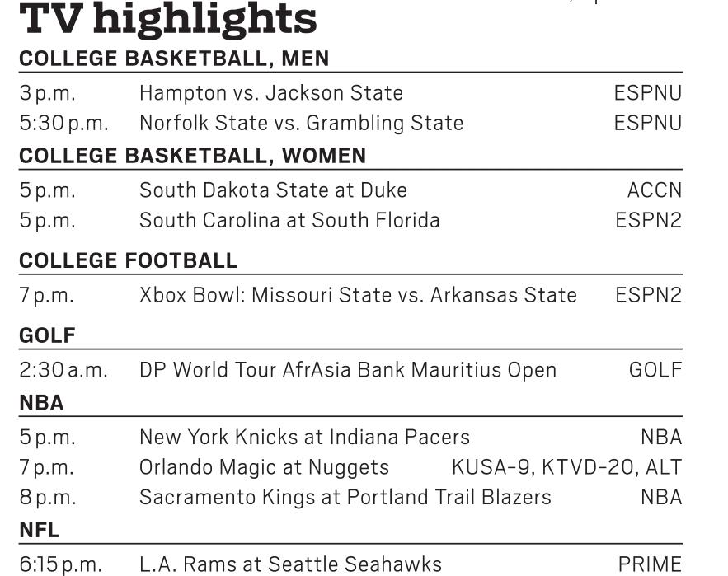Select South Dakota State at Duke listing
This screenshot has height=576, width=728.
click(273, 190)
